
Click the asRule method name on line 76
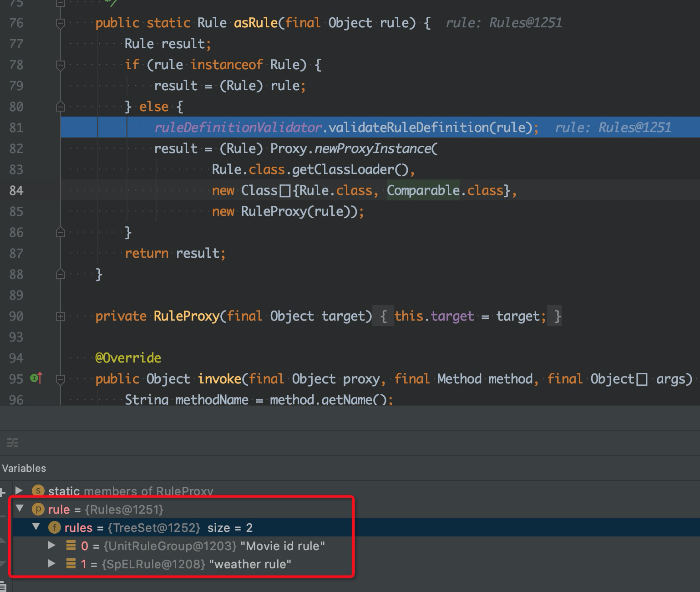256,23
